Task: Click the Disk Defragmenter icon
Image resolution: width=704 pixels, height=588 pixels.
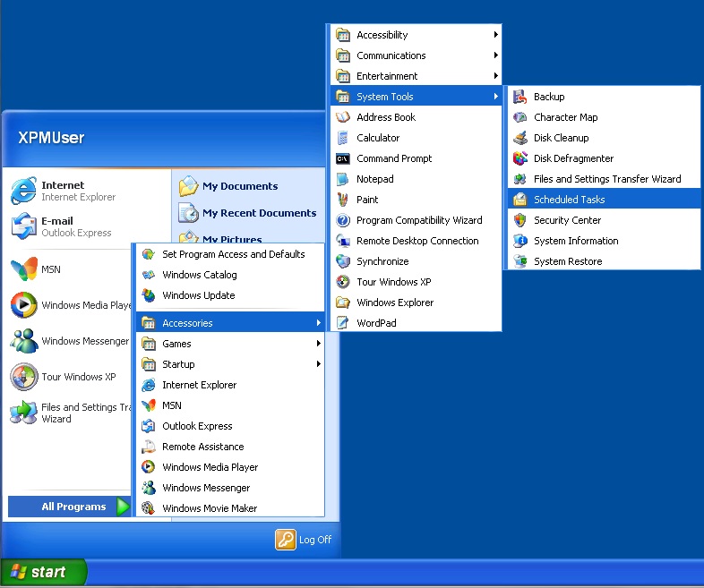Action: pos(519,158)
